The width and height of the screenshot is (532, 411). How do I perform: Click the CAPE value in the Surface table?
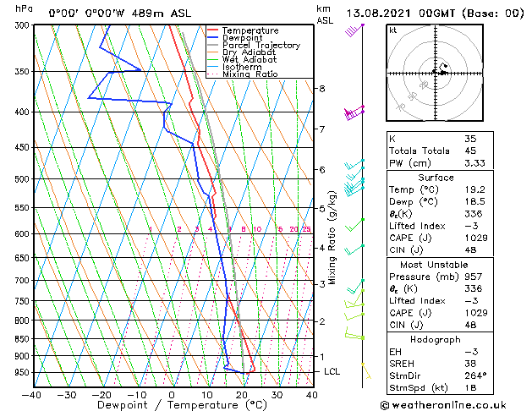(476, 238)
